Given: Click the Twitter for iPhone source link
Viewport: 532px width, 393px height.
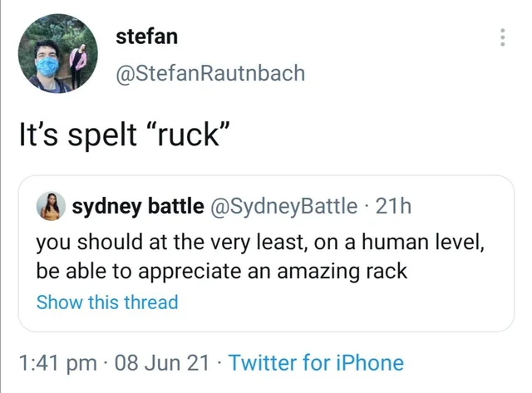Looking at the screenshot, I should tap(315, 363).
